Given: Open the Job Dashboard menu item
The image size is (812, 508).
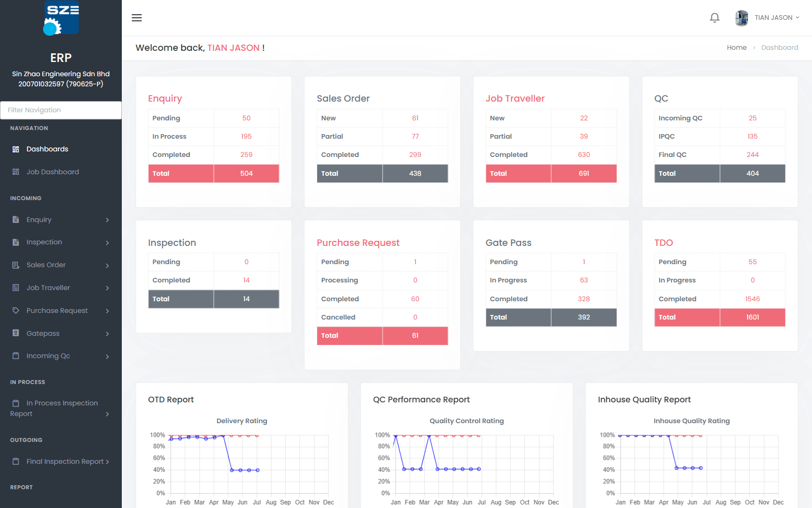Looking at the screenshot, I should (x=61, y=172).
